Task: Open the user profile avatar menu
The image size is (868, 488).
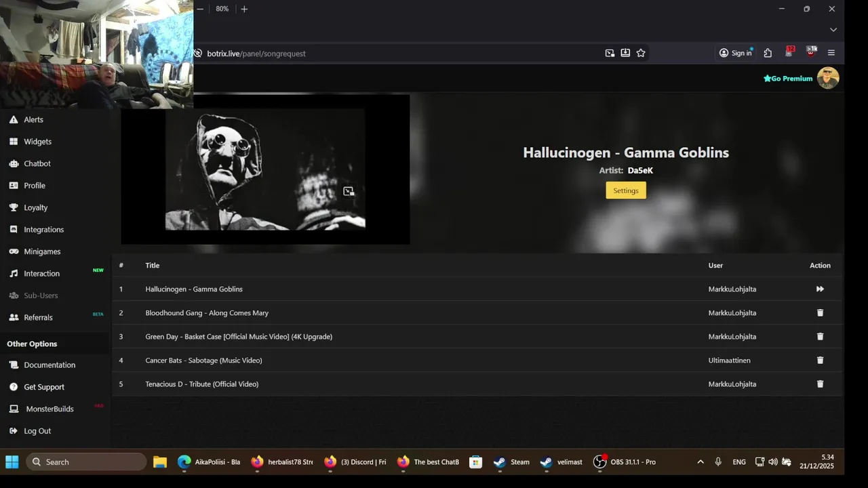Action: 828,78
